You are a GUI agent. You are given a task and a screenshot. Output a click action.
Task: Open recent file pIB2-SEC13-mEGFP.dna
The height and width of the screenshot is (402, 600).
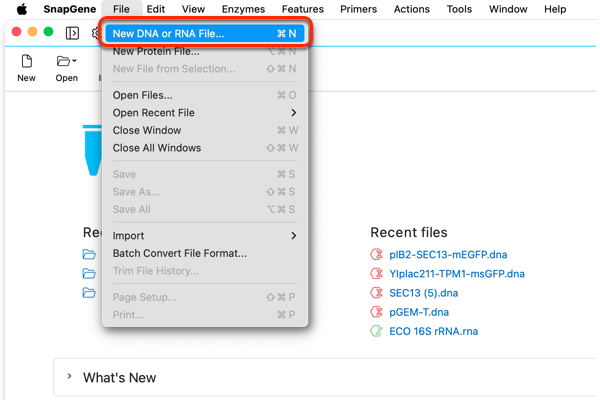(448, 255)
